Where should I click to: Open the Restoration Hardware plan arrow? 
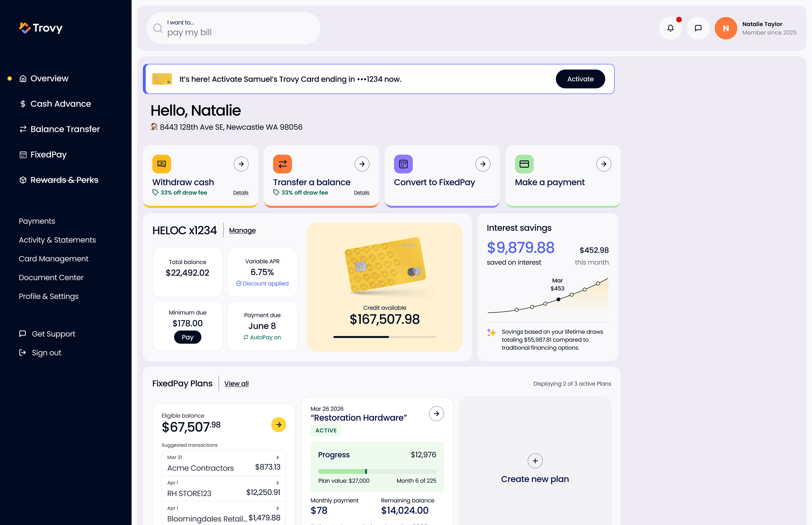(437, 414)
